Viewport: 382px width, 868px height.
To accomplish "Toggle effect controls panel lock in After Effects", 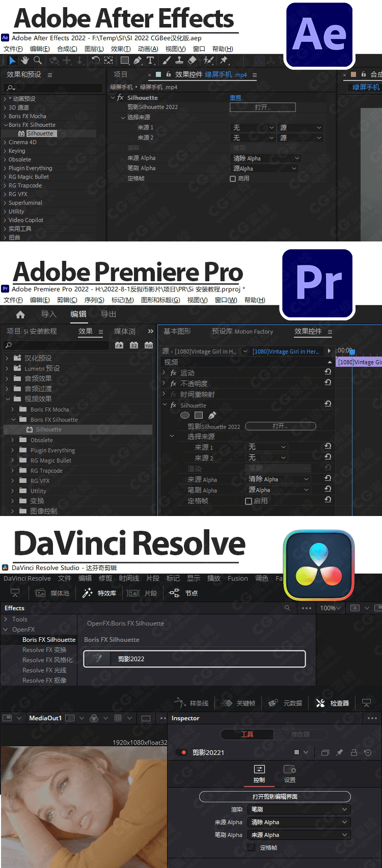I will click(x=168, y=74).
